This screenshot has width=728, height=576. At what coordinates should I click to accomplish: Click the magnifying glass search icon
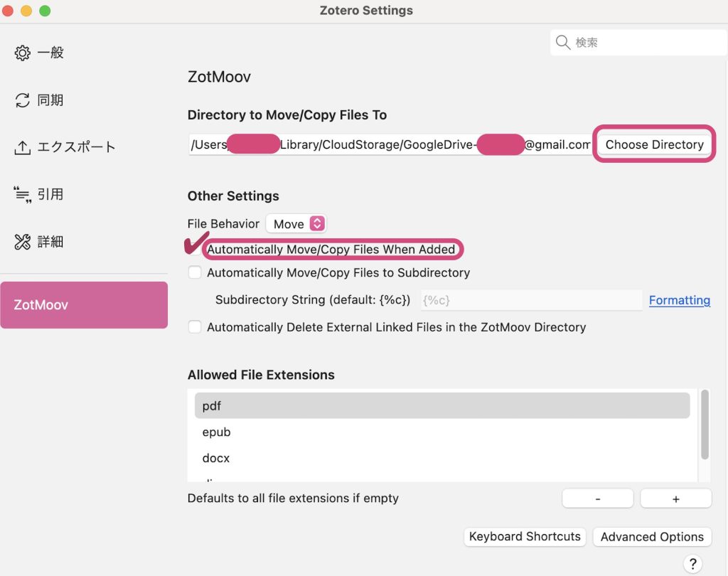point(563,43)
